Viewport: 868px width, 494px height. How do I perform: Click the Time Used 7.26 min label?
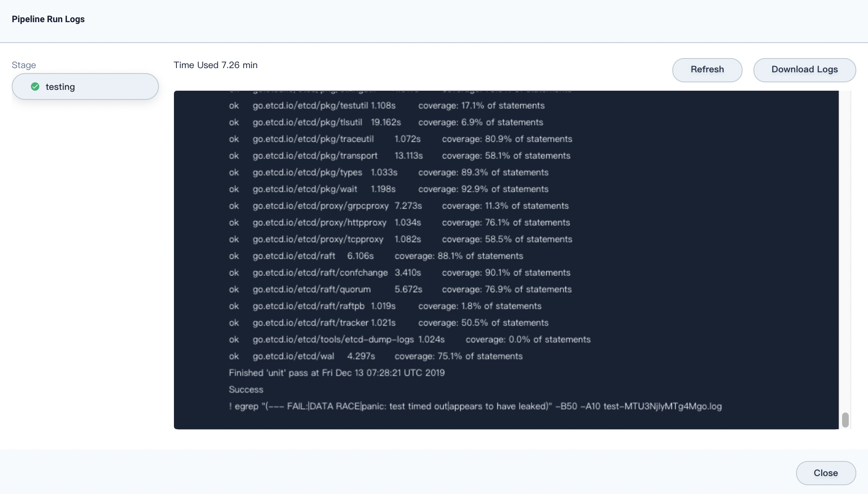click(x=215, y=65)
